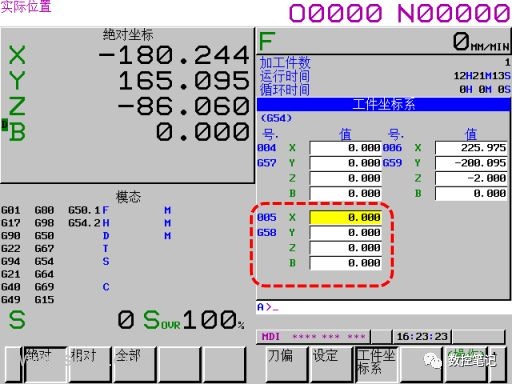513x384 pixels.
Task: Click the G59 B offset value field
Action: pyautogui.click(x=471, y=194)
